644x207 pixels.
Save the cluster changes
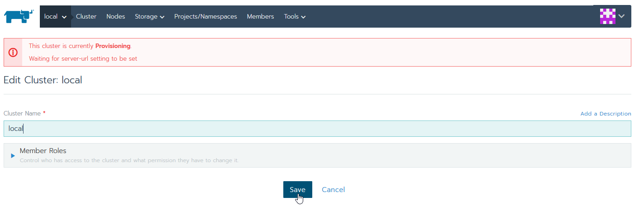[297, 190]
